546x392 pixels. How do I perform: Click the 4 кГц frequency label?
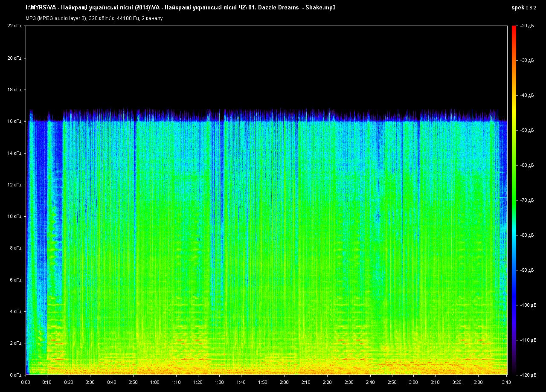[15, 311]
